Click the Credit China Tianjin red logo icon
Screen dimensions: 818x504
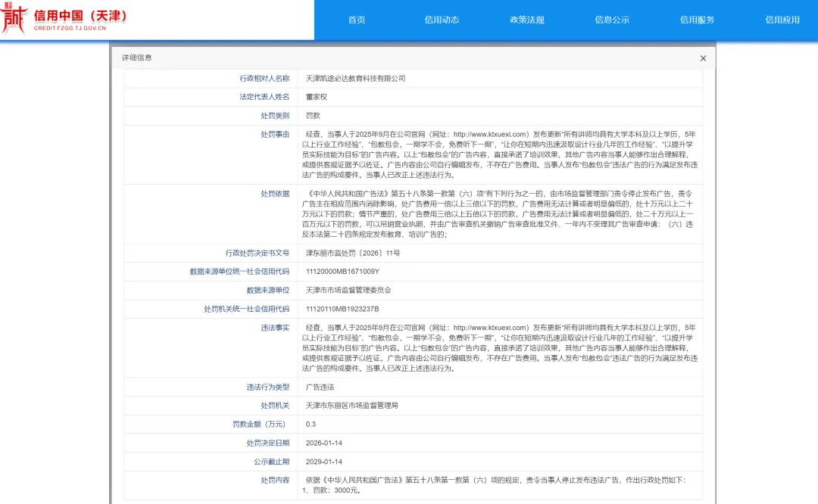[x=14, y=20]
